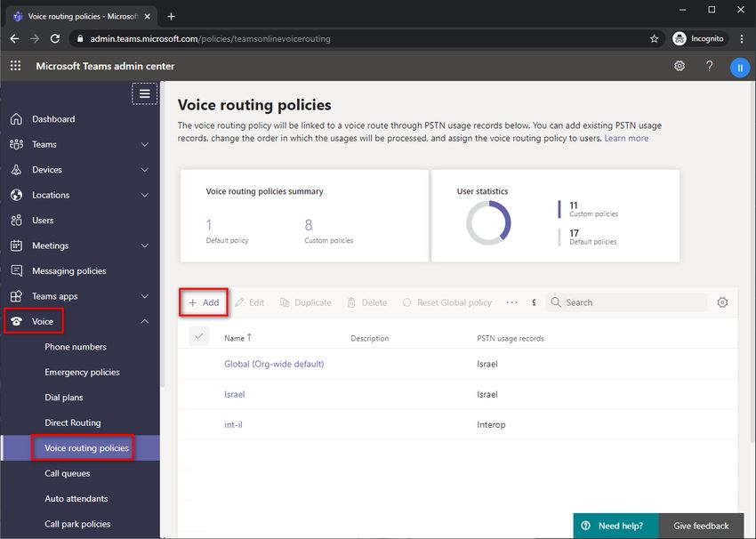Click the Messaging policies chat icon
Viewport: 756px width, 539px height.
pos(16,271)
